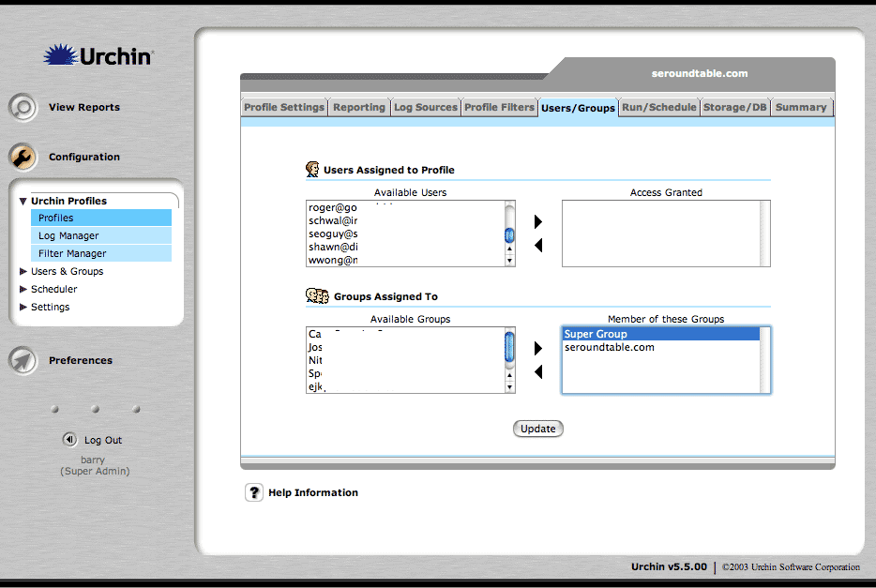876x588 pixels.
Task: Open the Run/Schedule tab
Action: click(659, 107)
